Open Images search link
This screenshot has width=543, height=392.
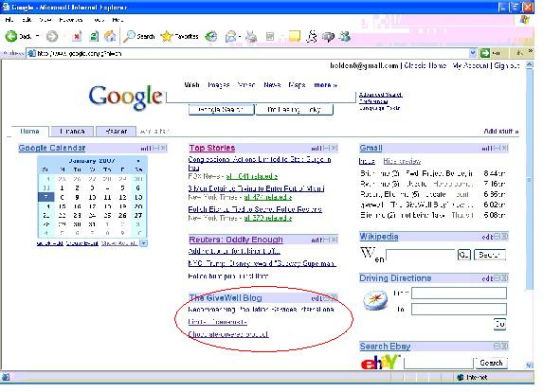[x=219, y=85]
